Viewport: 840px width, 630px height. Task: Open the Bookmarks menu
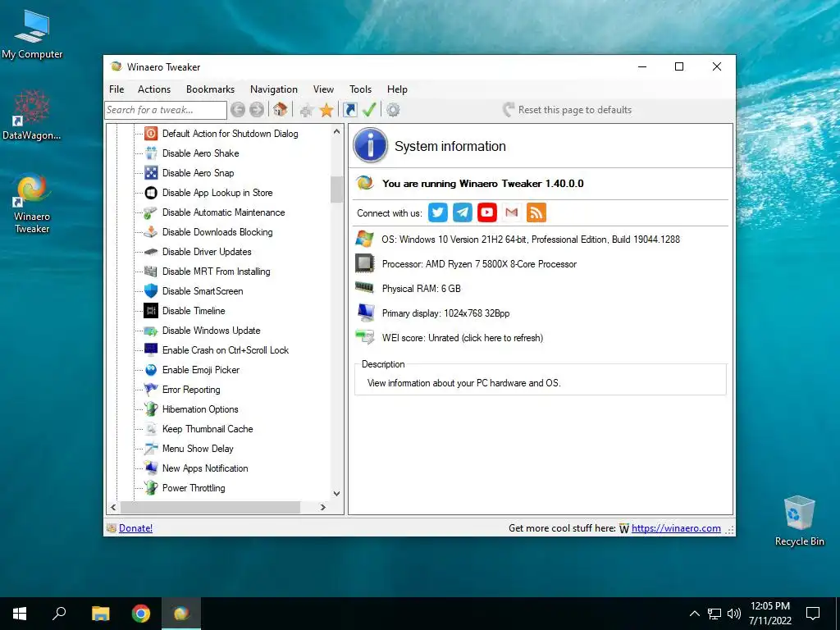coord(211,89)
